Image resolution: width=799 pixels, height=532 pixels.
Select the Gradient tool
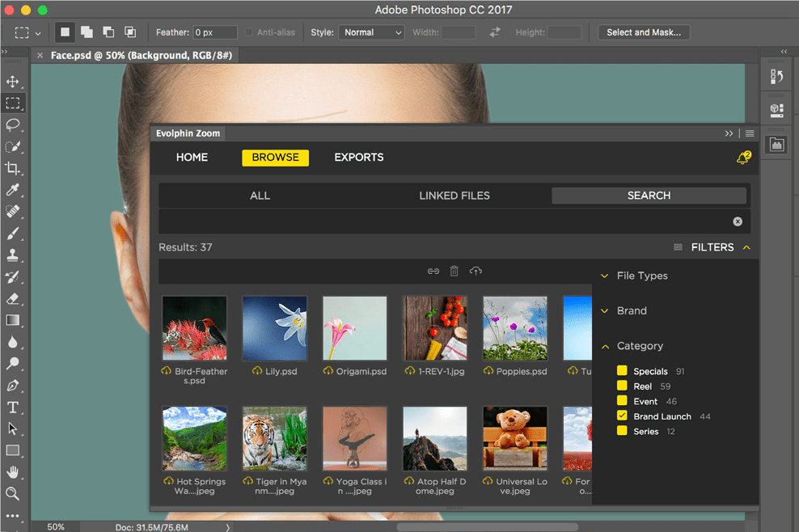(13, 320)
